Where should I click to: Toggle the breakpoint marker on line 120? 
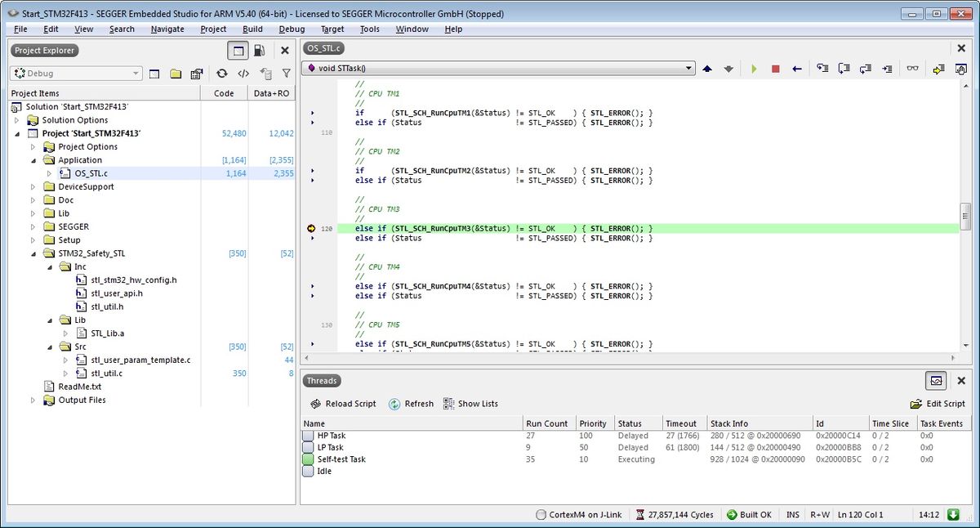(x=310, y=228)
